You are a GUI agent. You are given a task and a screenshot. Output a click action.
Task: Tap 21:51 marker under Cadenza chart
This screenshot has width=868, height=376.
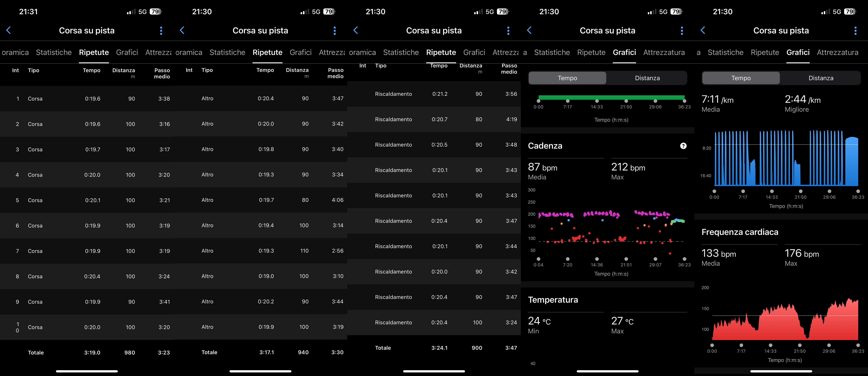[626, 259]
